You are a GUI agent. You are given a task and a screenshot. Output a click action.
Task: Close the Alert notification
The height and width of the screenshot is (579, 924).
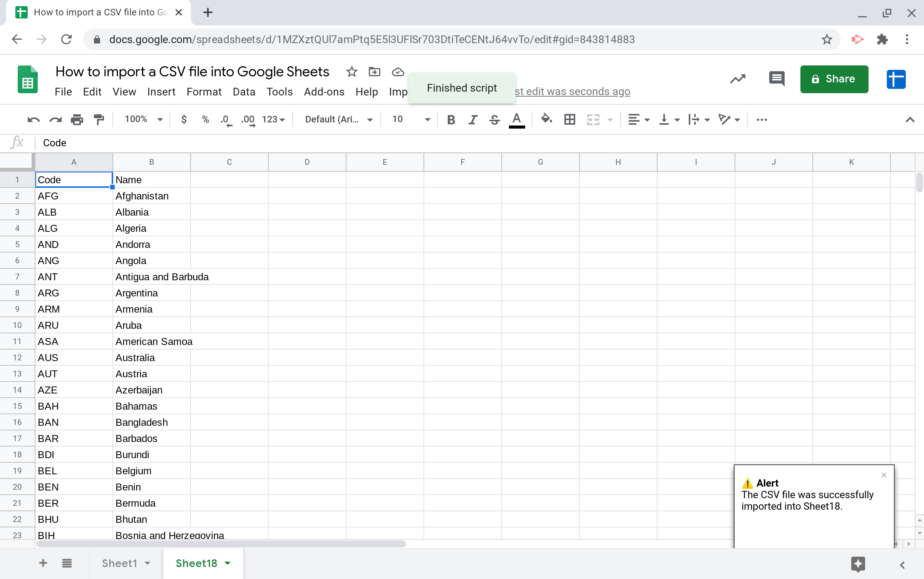pos(884,475)
